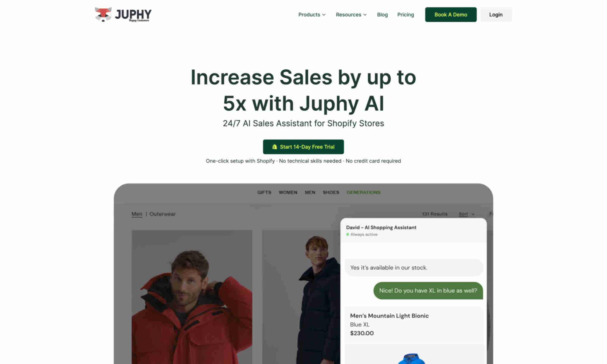The width and height of the screenshot is (607, 364).
Task: Click the breadcrumb Men category icon
Action: [136, 214]
